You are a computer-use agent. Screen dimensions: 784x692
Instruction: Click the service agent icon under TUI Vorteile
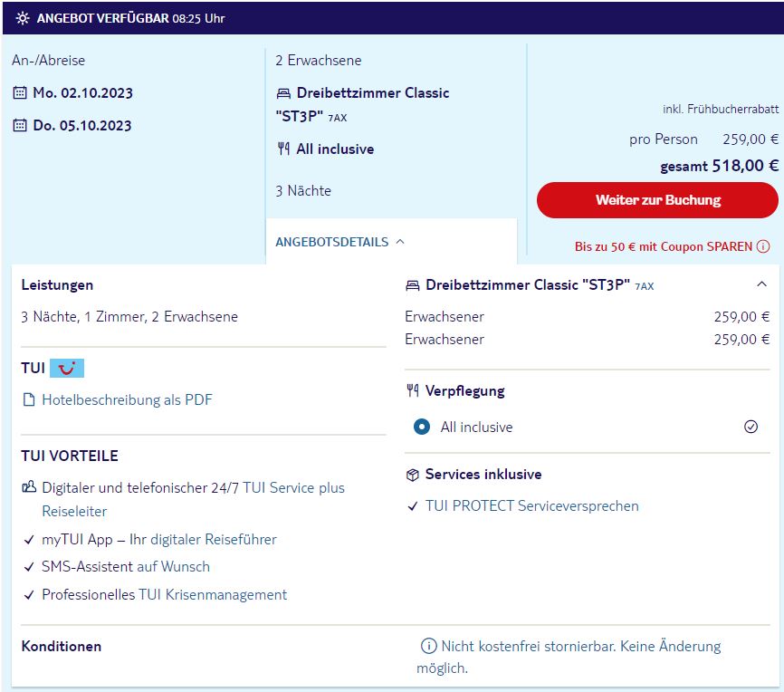[29, 487]
